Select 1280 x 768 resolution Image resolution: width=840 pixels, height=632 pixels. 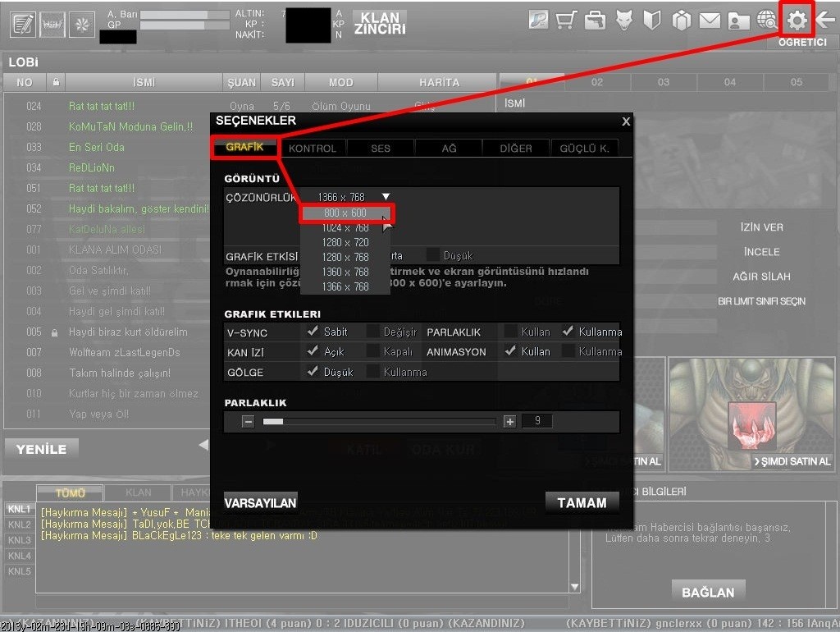[x=345, y=257]
